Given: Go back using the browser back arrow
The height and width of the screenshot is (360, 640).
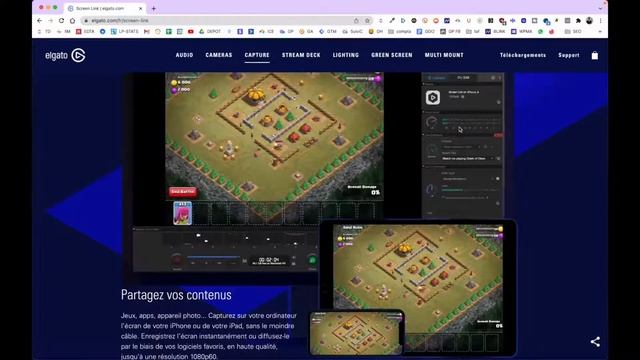Looking at the screenshot, I should [40, 20].
